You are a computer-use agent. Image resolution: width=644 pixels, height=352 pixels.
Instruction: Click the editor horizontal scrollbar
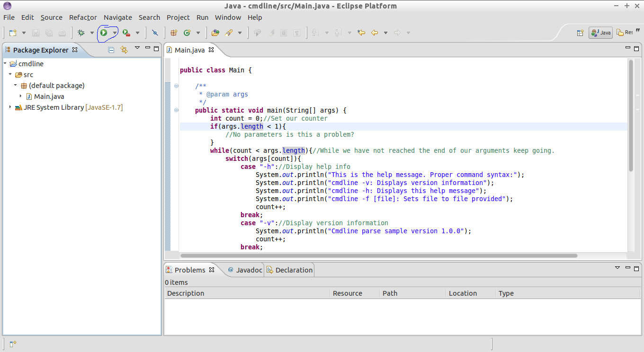pyautogui.click(x=379, y=255)
